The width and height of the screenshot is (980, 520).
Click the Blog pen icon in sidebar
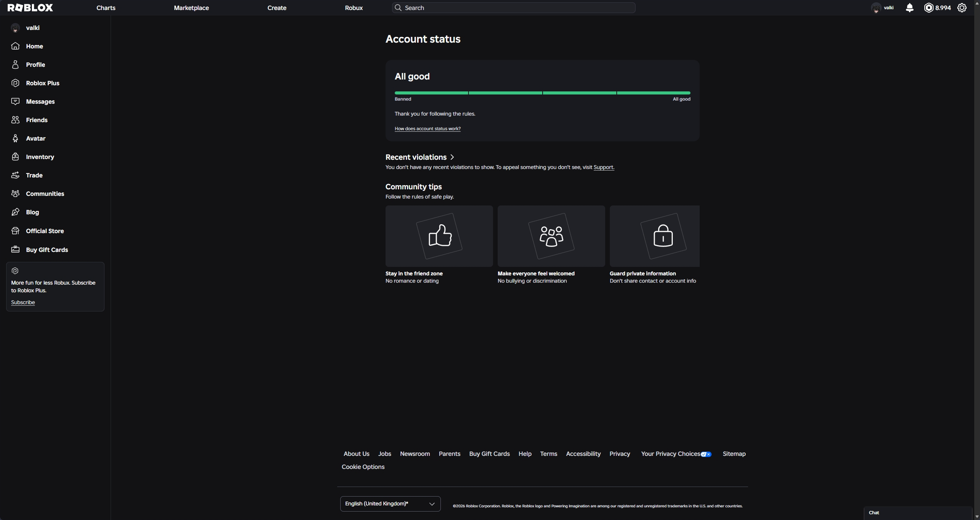point(15,212)
